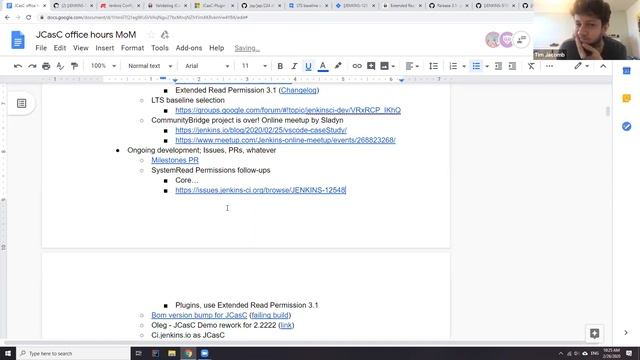Open more toolbar options ellipsis
Image resolution: width=640 pixels, height=360 pixels.
[549, 66]
